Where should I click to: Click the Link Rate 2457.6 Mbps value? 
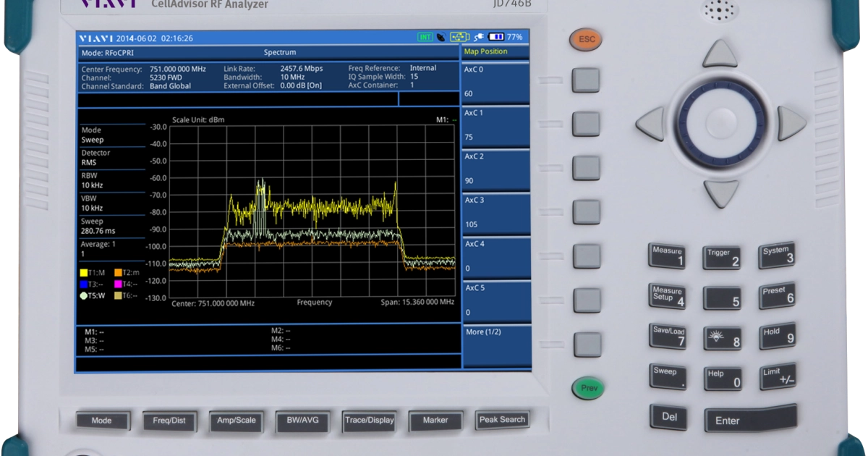click(x=302, y=69)
